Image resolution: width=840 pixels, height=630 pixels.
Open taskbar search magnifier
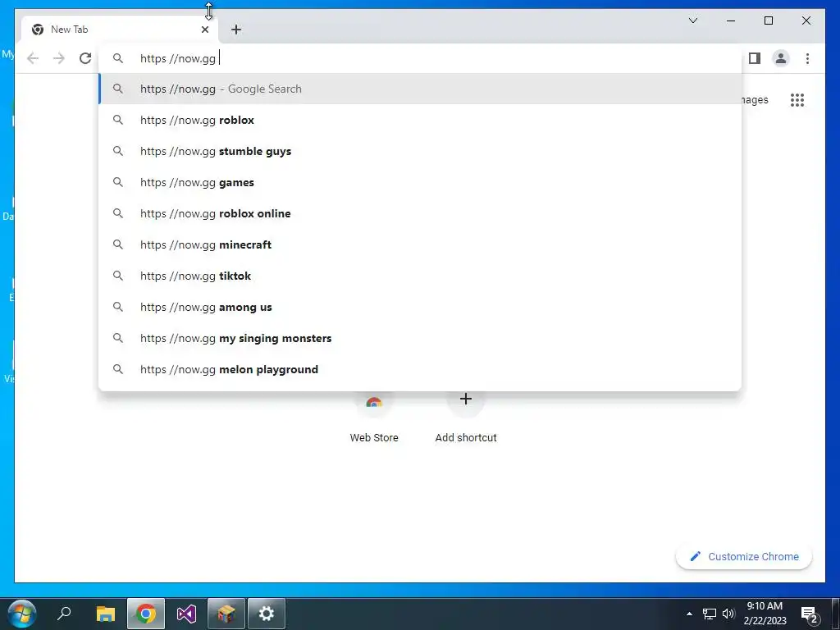[64, 614]
